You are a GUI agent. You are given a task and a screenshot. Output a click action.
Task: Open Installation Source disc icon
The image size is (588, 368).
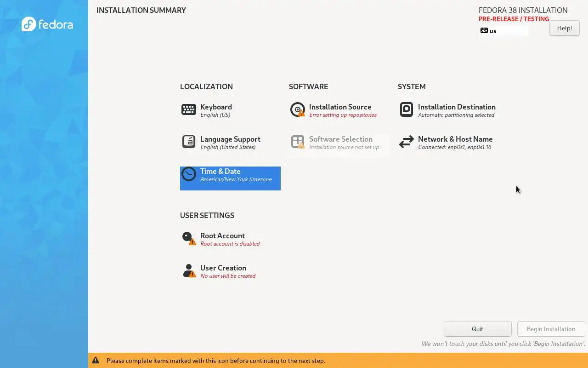[298, 109]
